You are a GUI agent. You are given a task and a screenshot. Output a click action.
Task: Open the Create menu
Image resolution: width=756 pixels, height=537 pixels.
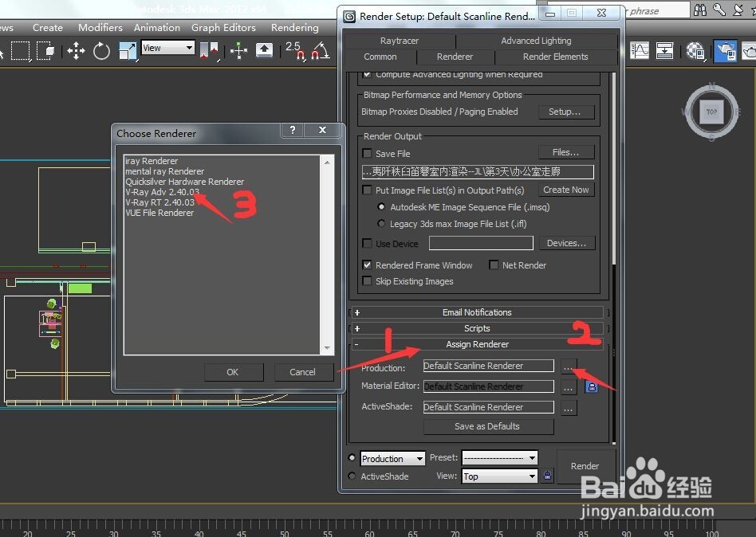48,27
